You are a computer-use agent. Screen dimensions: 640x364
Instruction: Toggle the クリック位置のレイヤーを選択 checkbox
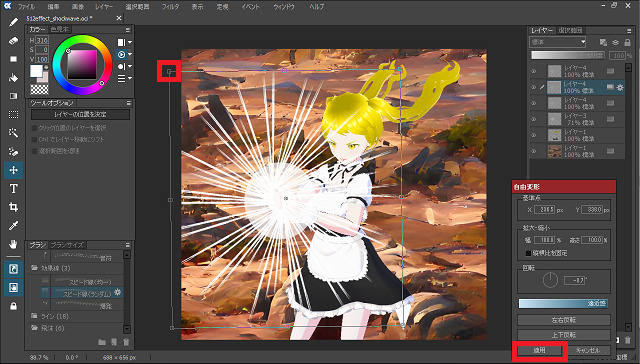[35, 128]
